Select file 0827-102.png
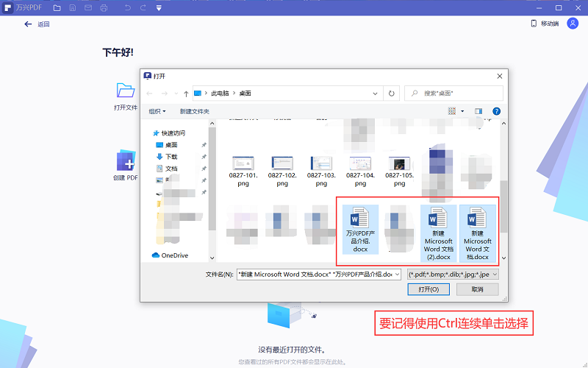This screenshot has width=588, height=368. (x=282, y=171)
